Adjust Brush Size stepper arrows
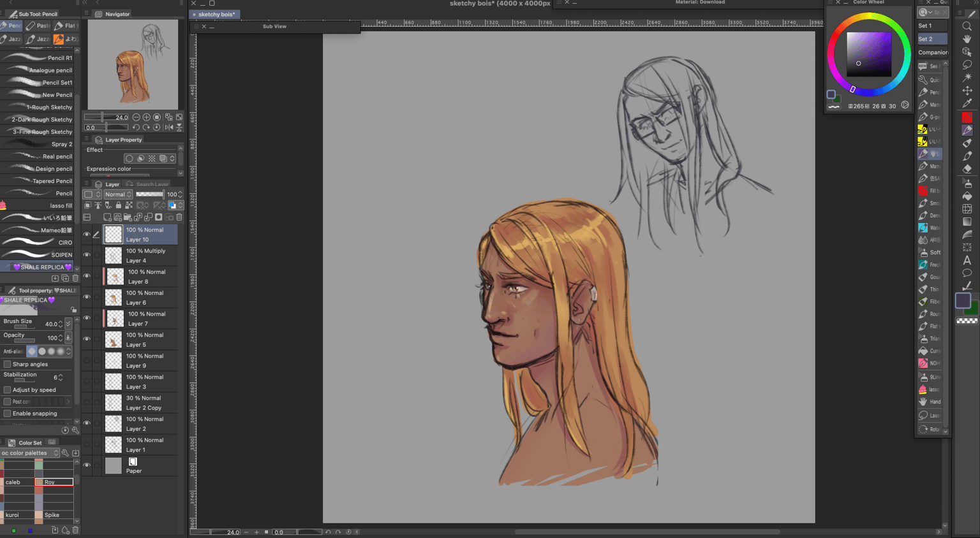The width and height of the screenshot is (980, 538). [x=61, y=324]
